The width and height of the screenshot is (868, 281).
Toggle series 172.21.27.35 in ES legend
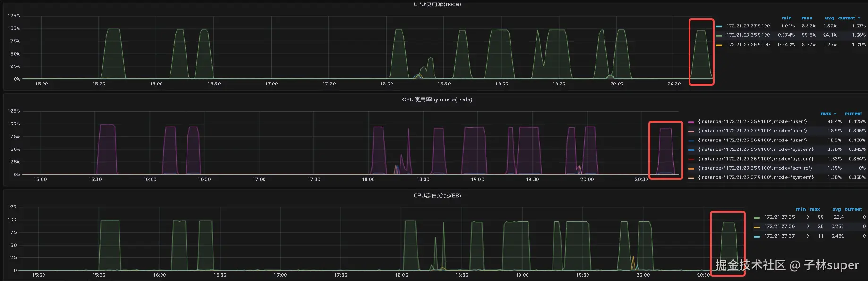click(x=780, y=217)
